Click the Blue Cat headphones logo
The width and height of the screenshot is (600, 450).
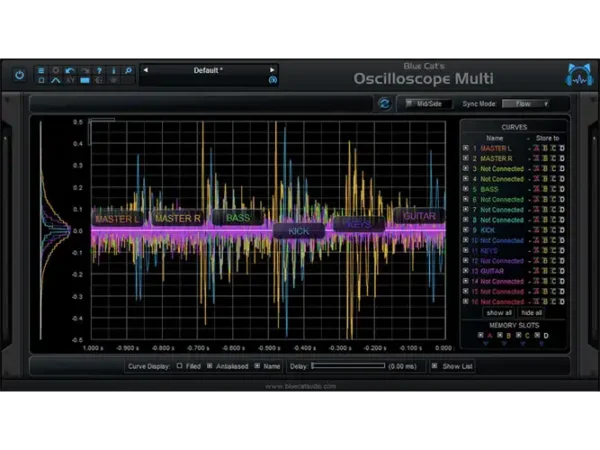579,75
